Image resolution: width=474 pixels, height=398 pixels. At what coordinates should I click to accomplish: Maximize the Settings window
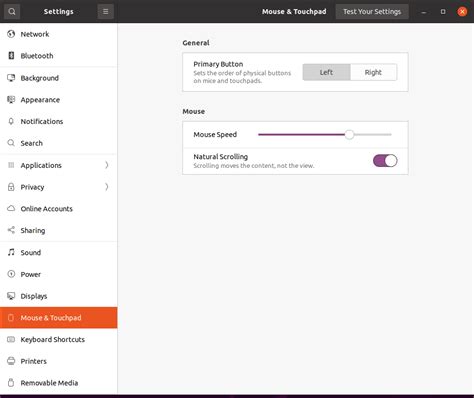pos(443,12)
